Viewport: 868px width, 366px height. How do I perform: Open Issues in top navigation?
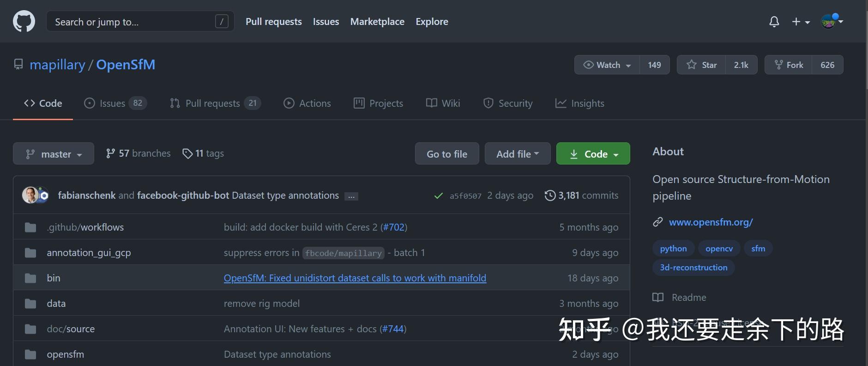[326, 21]
